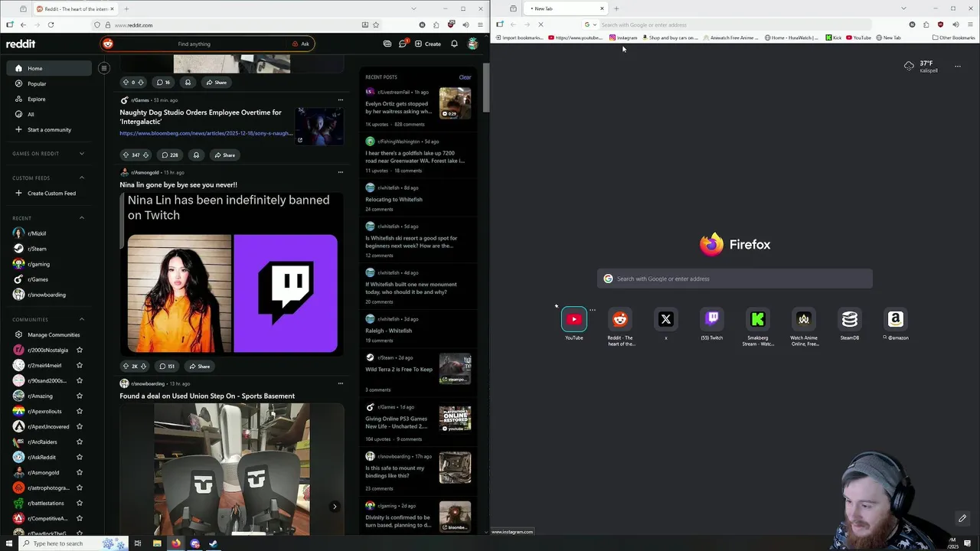Viewport: 980px width, 551px height.
Task: Favorite r/Amazing community star
Action: pos(79,396)
